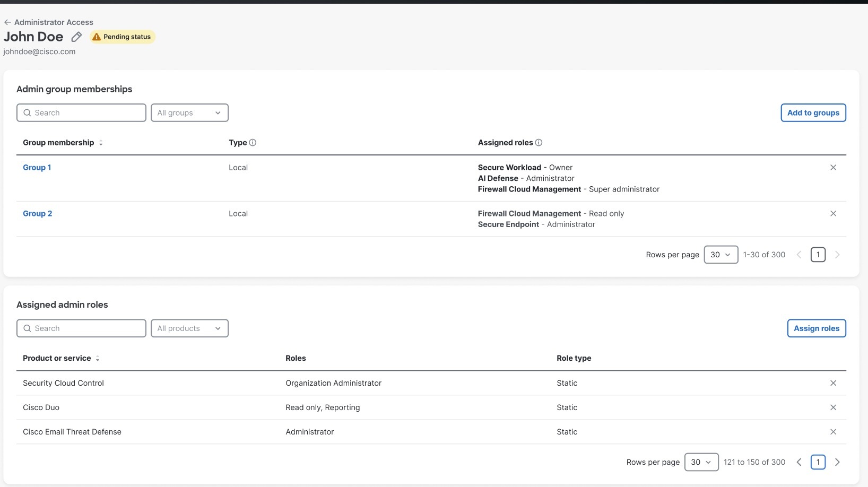Image resolution: width=868 pixels, height=487 pixels.
Task: Show info for Assigned roles column
Action: coord(539,143)
